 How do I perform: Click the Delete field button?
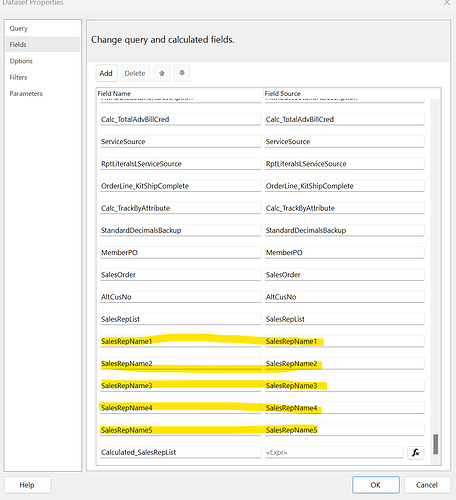coord(135,73)
